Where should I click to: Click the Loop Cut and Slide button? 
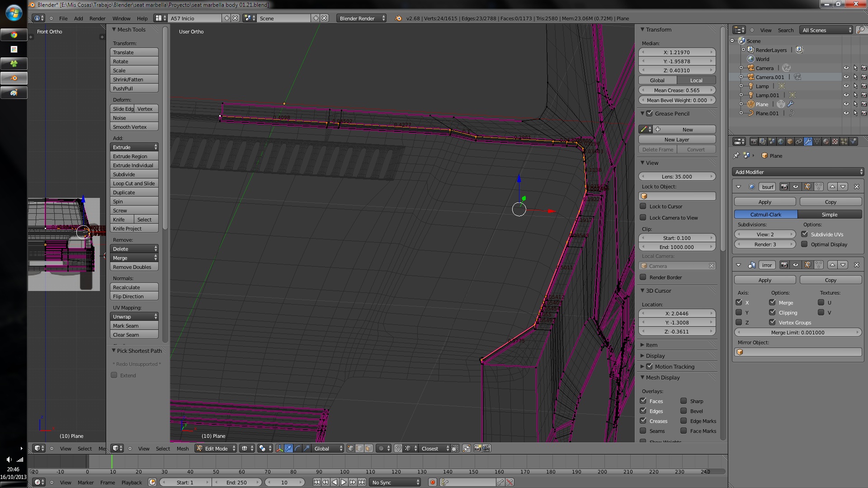pyautogui.click(x=134, y=183)
